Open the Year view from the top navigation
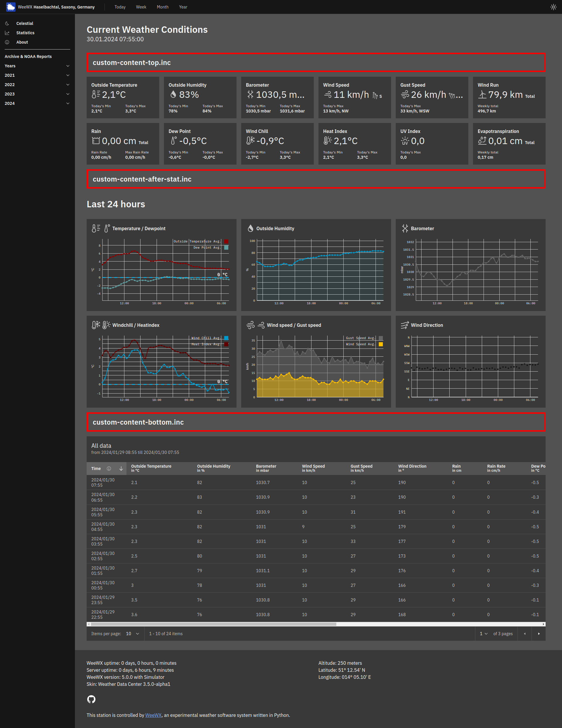Screen dimensions: 562x728 coord(183,7)
